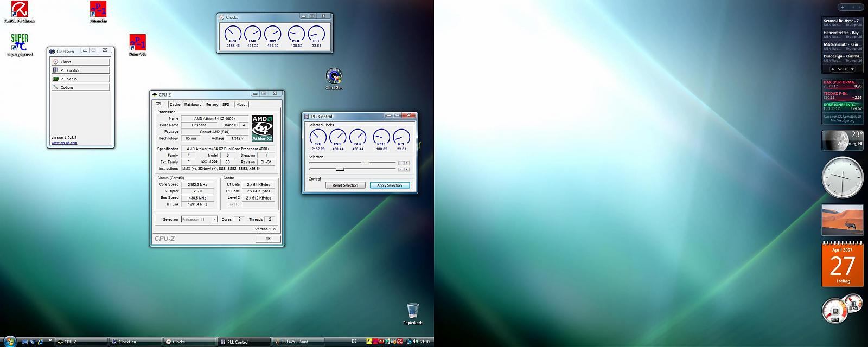Open the Bundesliga - Klinsmann feed headline
This screenshot has width=868, height=347.
tap(843, 58)
